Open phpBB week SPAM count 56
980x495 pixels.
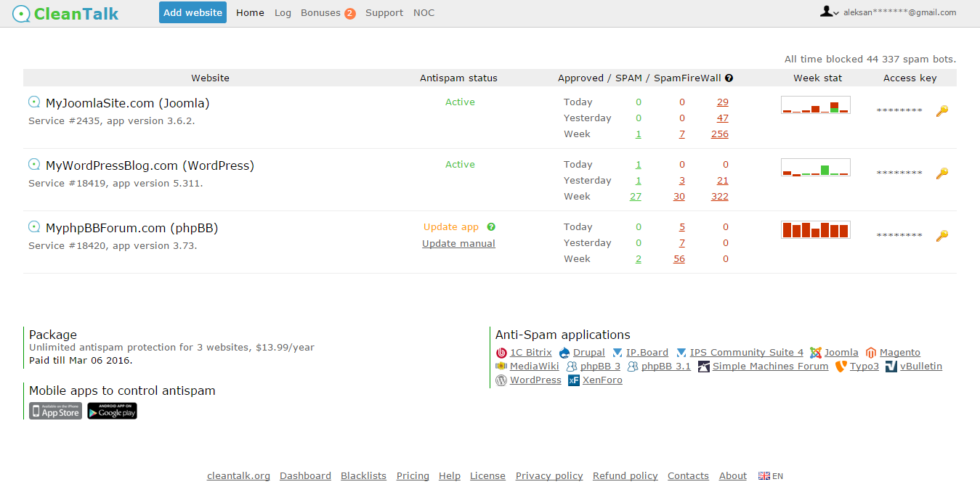[x=679, y=259]
